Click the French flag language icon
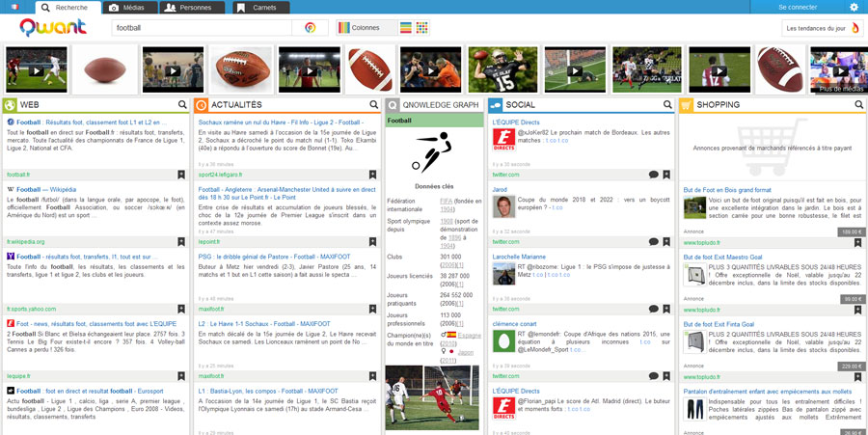 point(14,7)
